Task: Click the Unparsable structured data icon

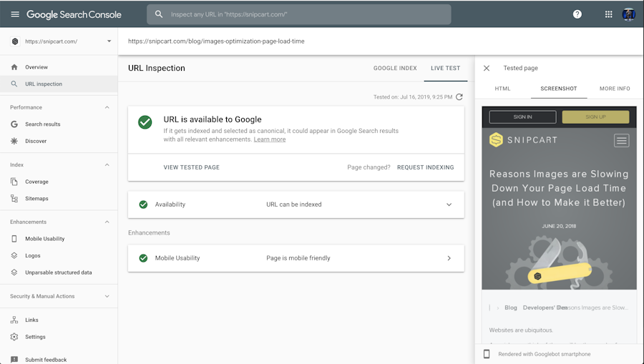Action: click(14, 272)
